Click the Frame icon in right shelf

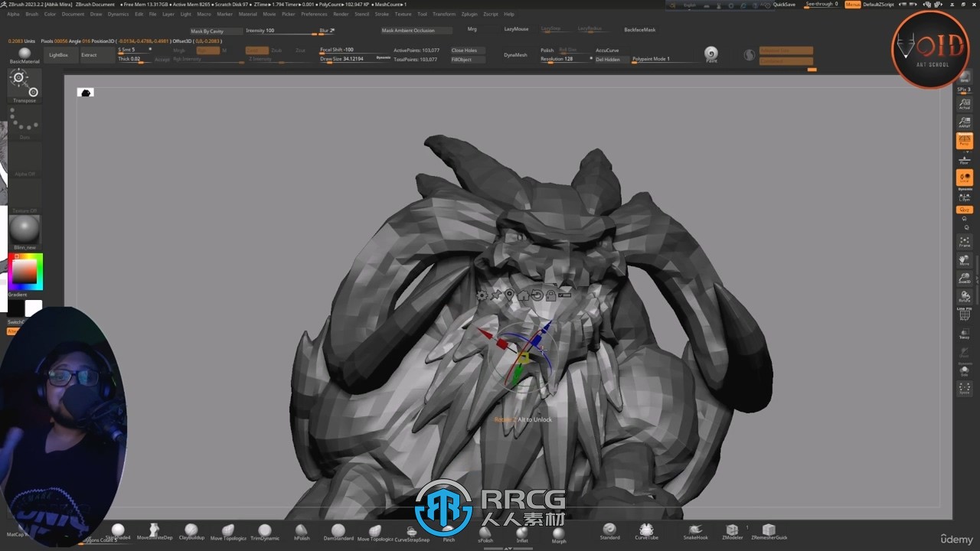point(965,242)
